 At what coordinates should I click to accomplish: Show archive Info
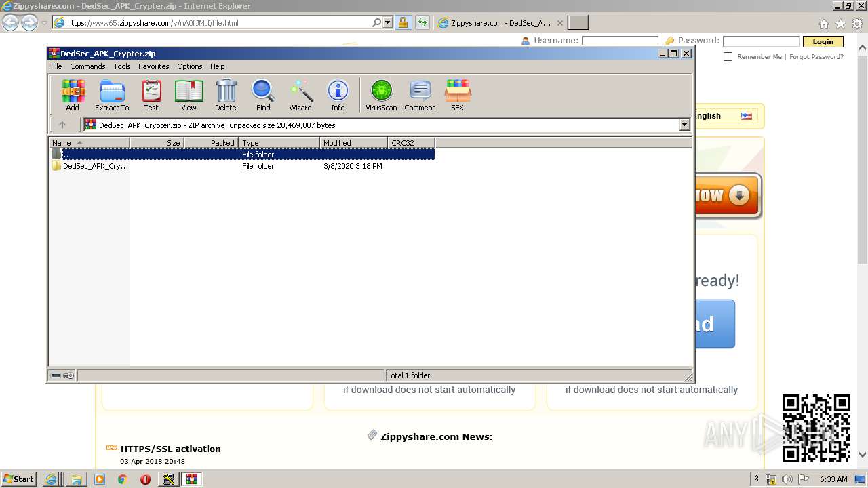point(338,96)
